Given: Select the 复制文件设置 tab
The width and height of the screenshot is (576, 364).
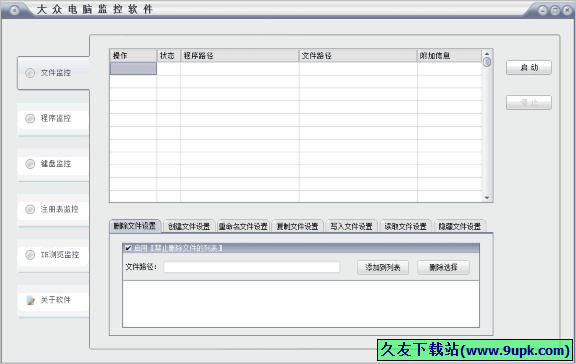Looking at the screenshot, I should 297,227.
